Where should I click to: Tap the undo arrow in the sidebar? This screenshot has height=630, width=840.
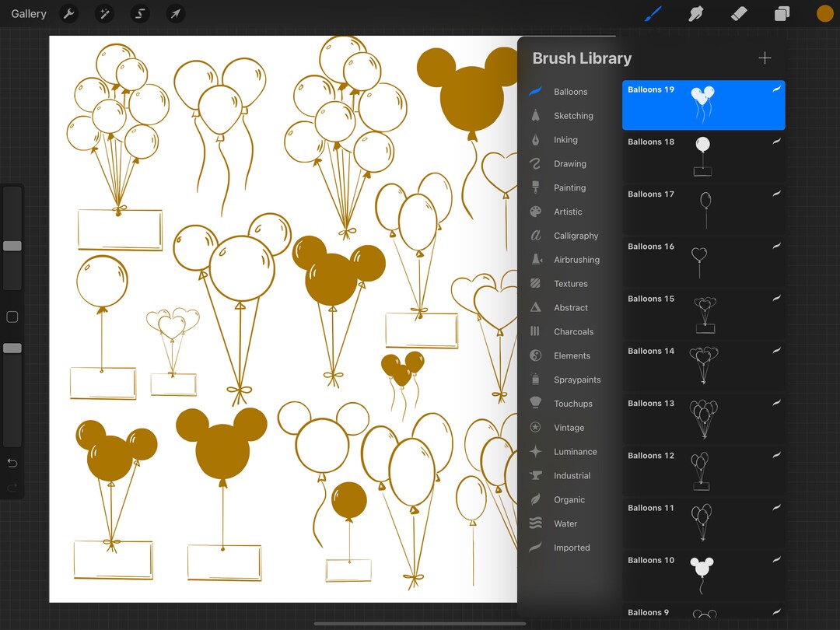click(x=12, y=463)
